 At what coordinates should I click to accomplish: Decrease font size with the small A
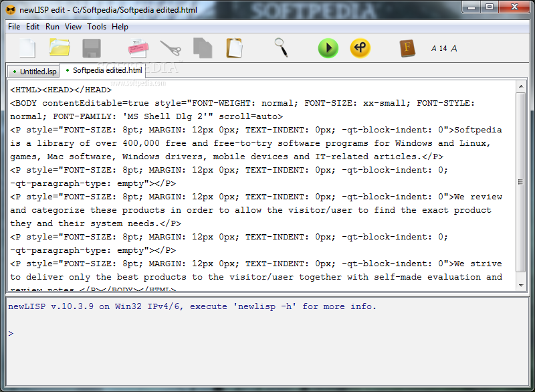[x=433, y=48]
